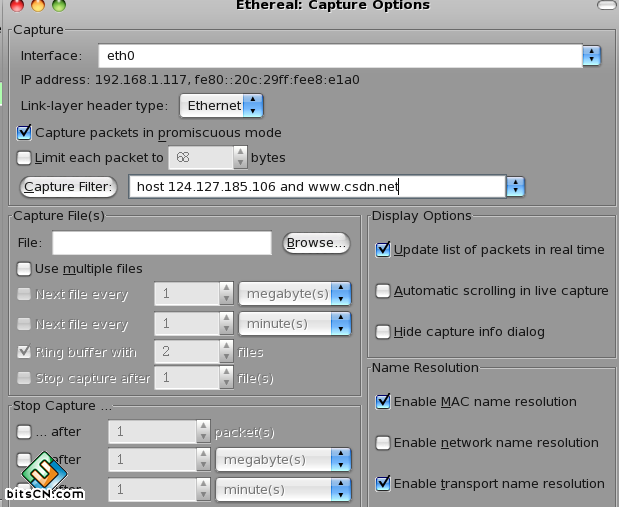
Task: Open stop capture megabyte(s) unit dropdown
Action: [341, 460]
